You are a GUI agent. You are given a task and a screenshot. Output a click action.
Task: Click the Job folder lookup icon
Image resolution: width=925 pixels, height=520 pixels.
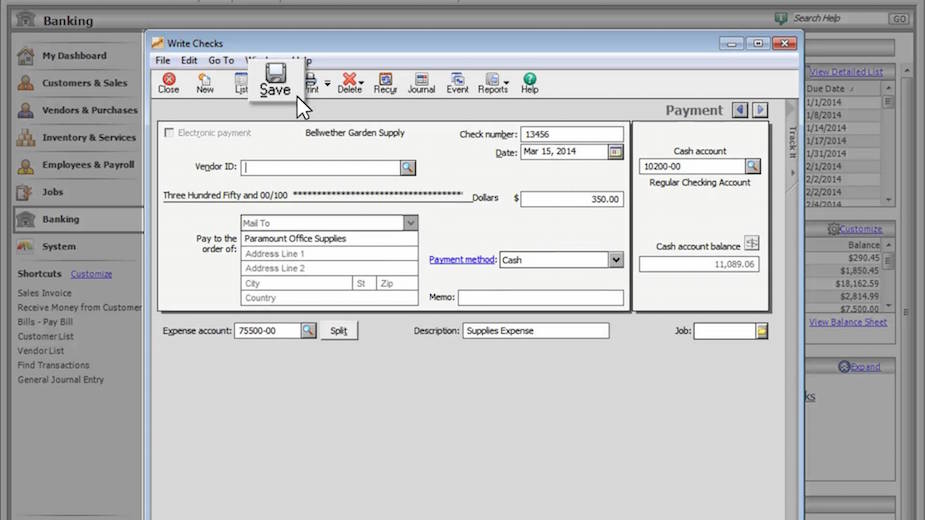click(762, 331)
